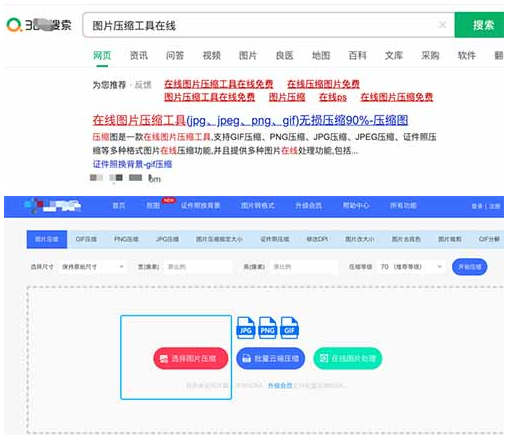Open the 在线图片压缩工具 result title

pos(250,120)
